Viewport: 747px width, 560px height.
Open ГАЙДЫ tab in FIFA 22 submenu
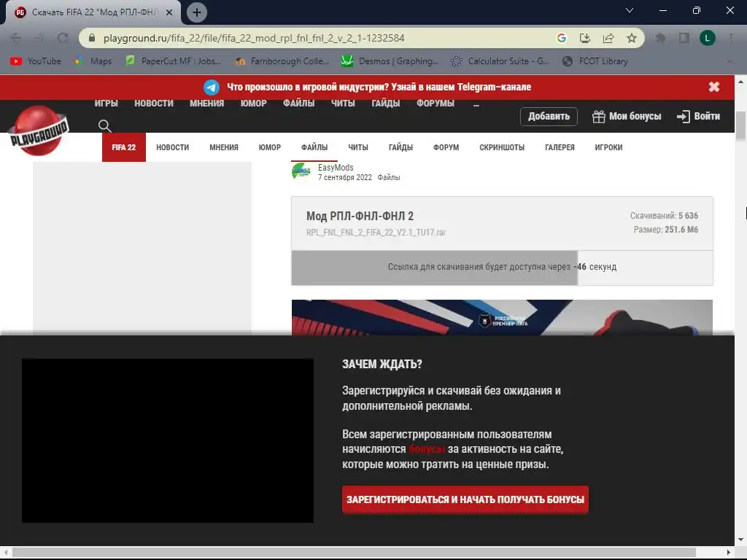click(x=400, y=147)
